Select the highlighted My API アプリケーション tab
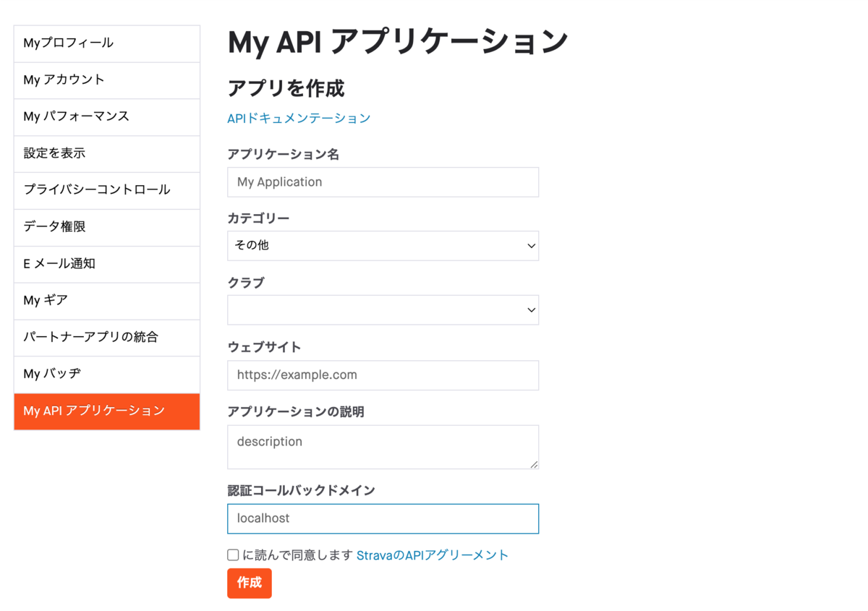868x611 pixels. 106,411
